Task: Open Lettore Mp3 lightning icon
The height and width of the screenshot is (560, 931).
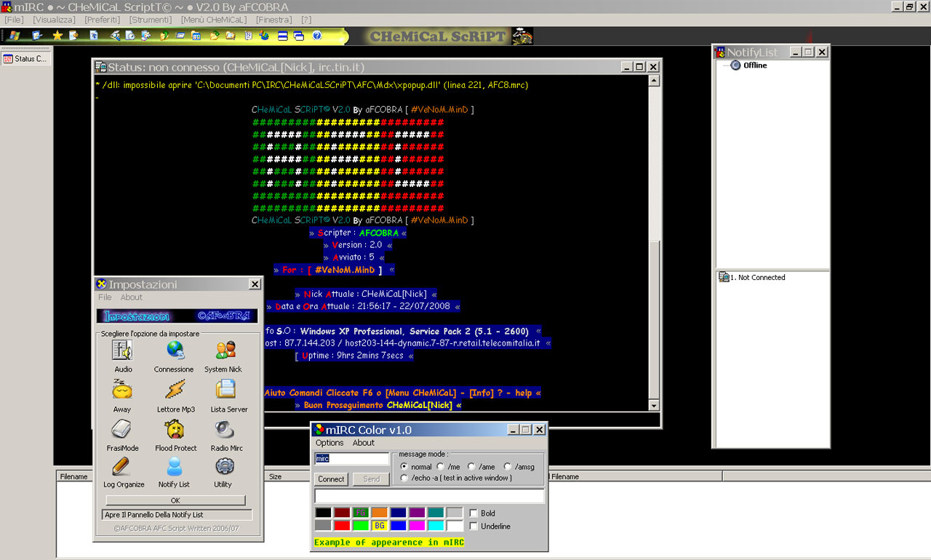Action: point(175,391)
